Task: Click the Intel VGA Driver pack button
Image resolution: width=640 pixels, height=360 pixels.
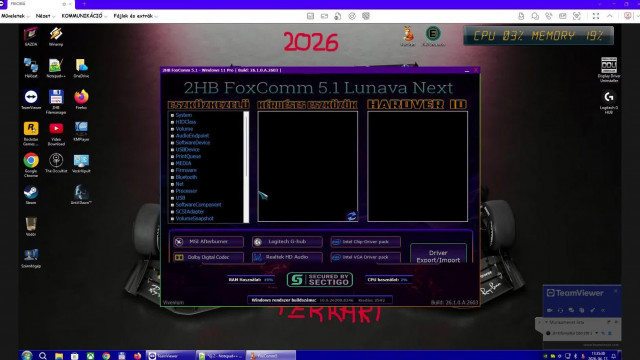Action: pyautogui.click(x=365, y=257)
